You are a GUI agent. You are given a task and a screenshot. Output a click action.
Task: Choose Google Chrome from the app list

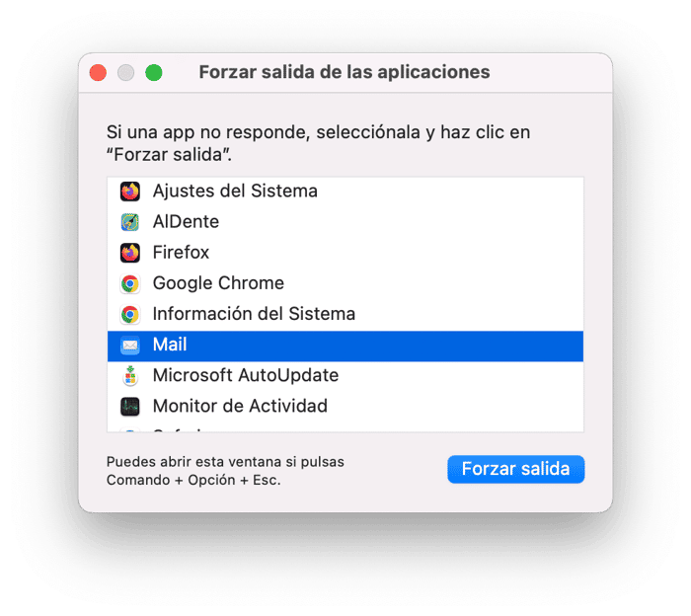pos(345,283)
